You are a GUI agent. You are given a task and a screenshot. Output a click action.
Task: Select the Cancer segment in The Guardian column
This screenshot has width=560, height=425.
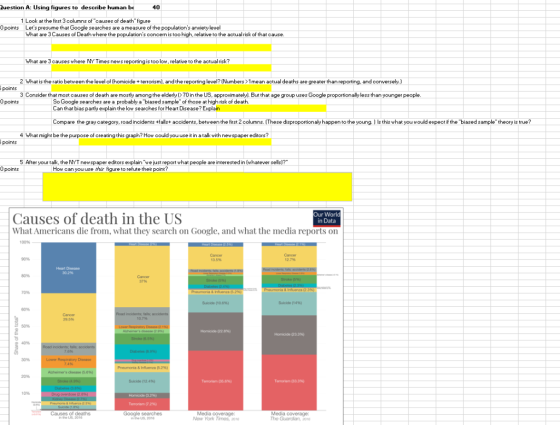[289, 257]
